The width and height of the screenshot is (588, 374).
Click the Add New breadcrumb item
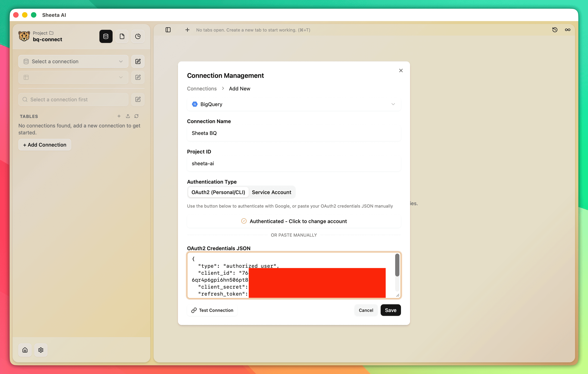(x=239, y=88)
